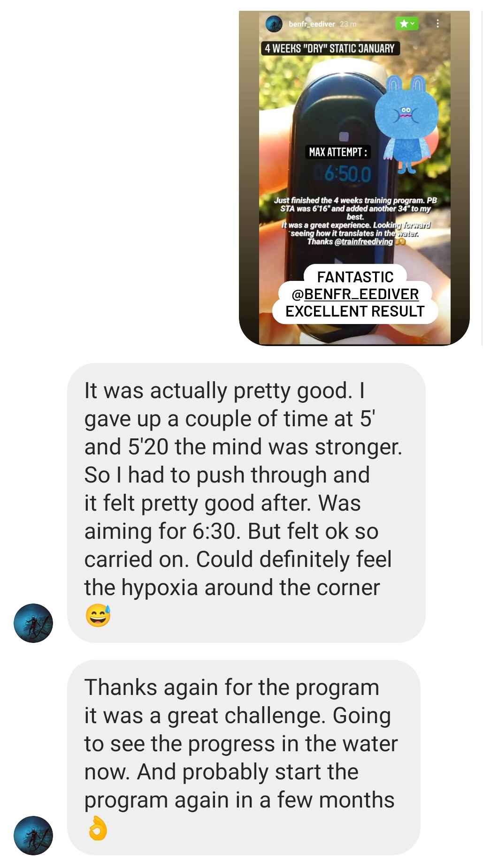
Task: Select the 'Thanks again for the program' message
Action: [x=244, y=757]
